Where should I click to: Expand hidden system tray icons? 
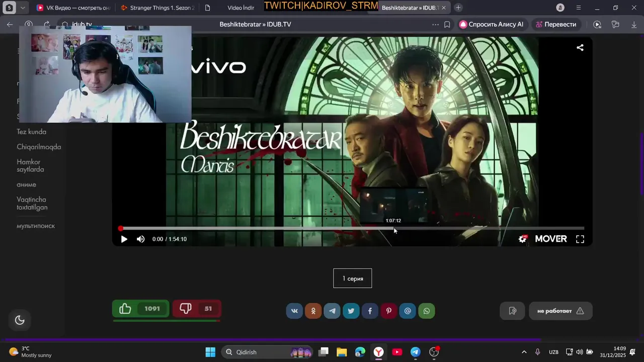524,352
